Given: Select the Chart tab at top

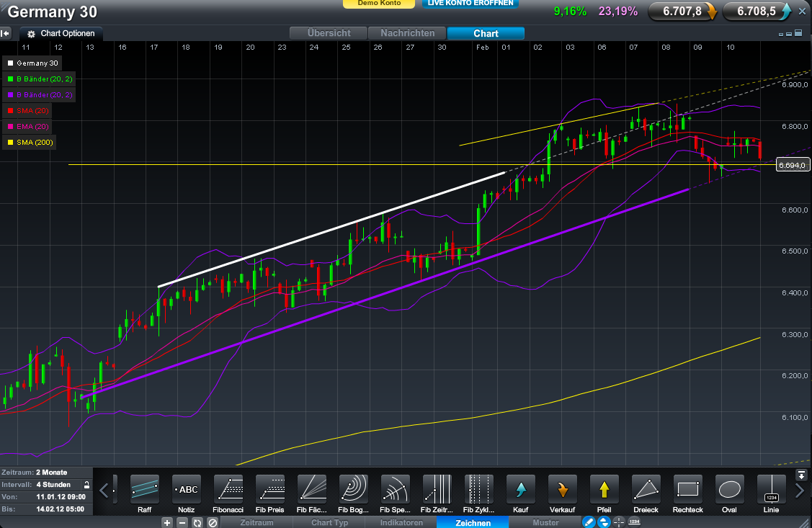Looking at the screenshot, I should point(486,33).
